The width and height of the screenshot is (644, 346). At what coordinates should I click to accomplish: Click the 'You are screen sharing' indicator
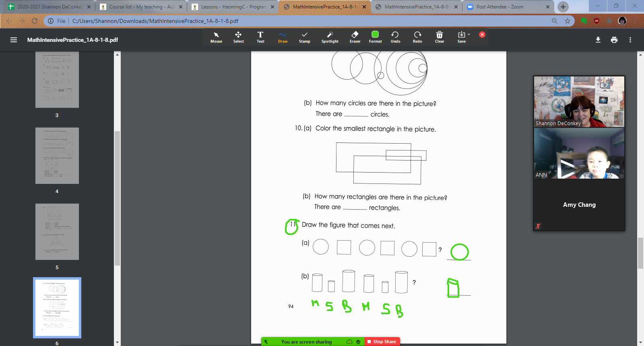point(306,342)
